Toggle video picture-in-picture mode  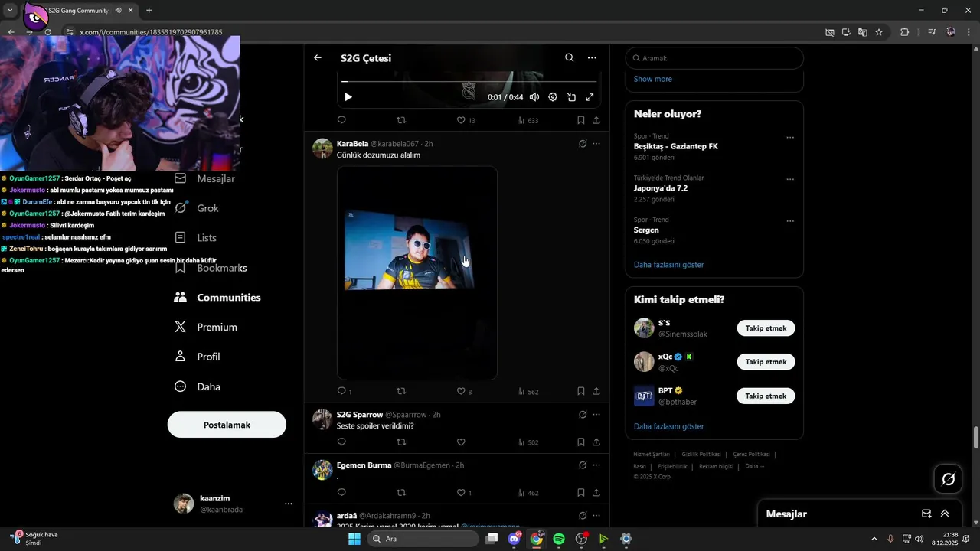point(571,97)
